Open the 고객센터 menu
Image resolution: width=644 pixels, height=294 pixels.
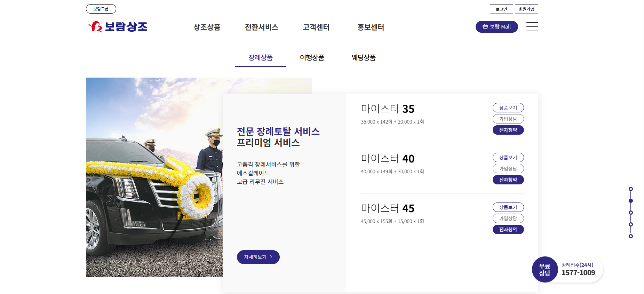[316, 27]
